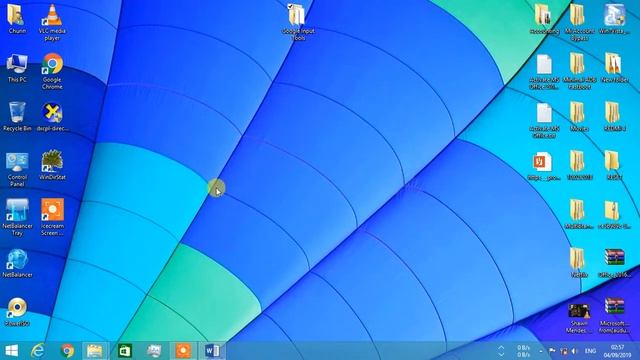Open the taskbar clock and date

pos(617,351)
